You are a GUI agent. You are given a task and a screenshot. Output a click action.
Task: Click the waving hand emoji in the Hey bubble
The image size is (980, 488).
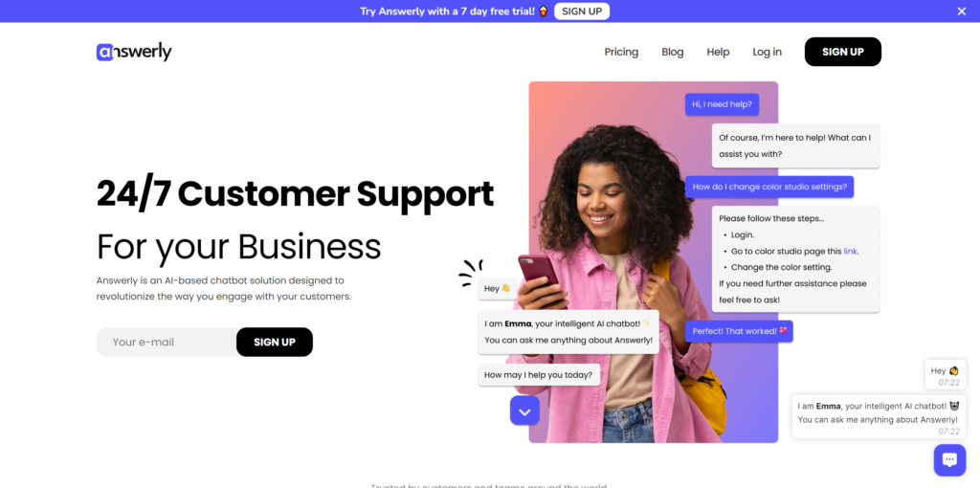click(505, 289)
